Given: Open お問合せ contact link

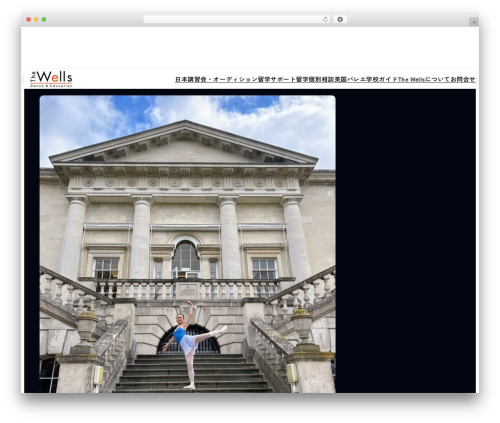Looking at the screenshot, I should [x=463, y=79].
